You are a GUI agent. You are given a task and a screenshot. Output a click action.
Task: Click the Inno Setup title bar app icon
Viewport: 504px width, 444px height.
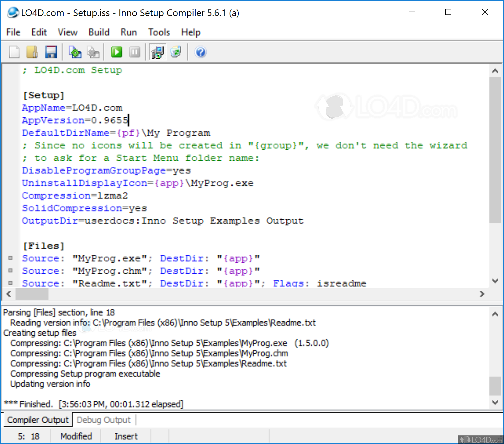pyautogui.click(x=13, y=13)
